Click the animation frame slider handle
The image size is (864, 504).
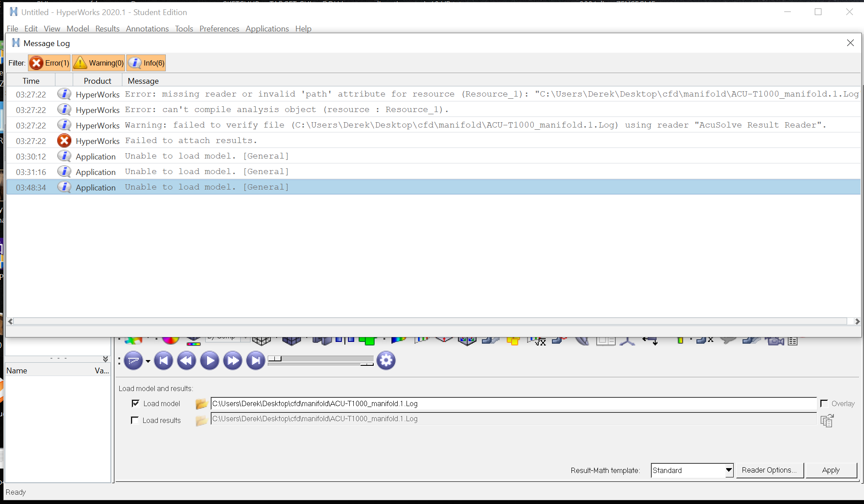tap(274, 359)
